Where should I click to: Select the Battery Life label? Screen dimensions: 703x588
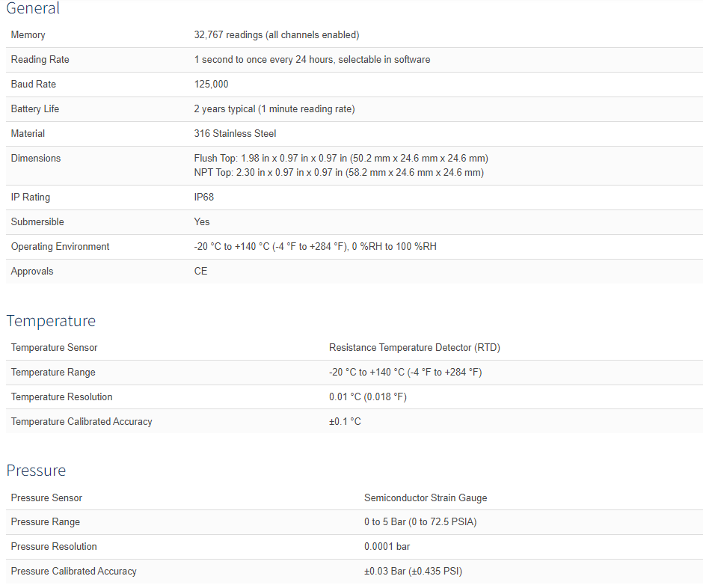coord(35,109)
